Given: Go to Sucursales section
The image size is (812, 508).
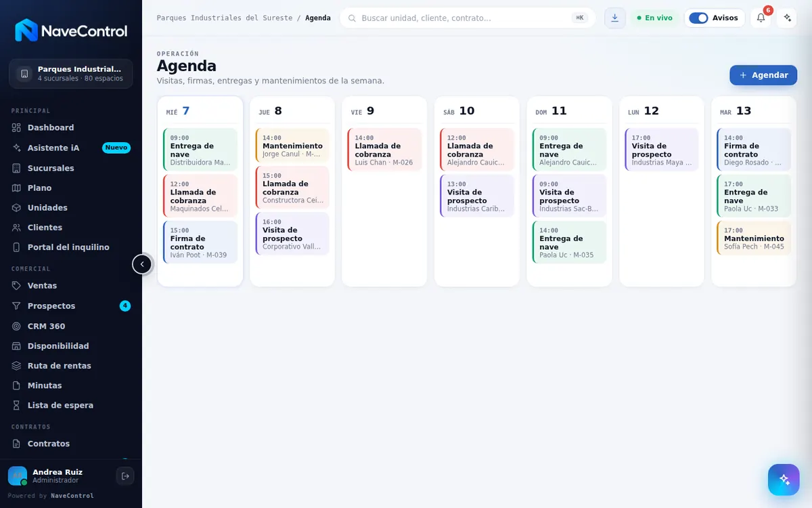Looking at the screenshot, I should (x=71, y=168).
